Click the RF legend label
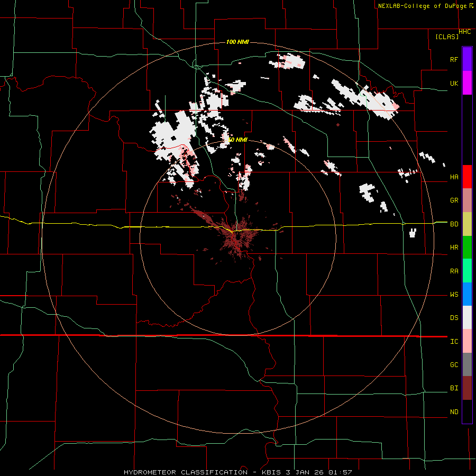Screen dimensions: 476x476 (454, 59)
